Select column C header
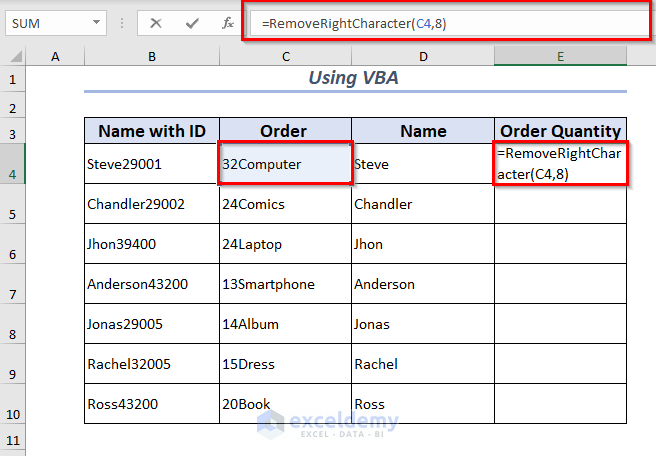 285,56
